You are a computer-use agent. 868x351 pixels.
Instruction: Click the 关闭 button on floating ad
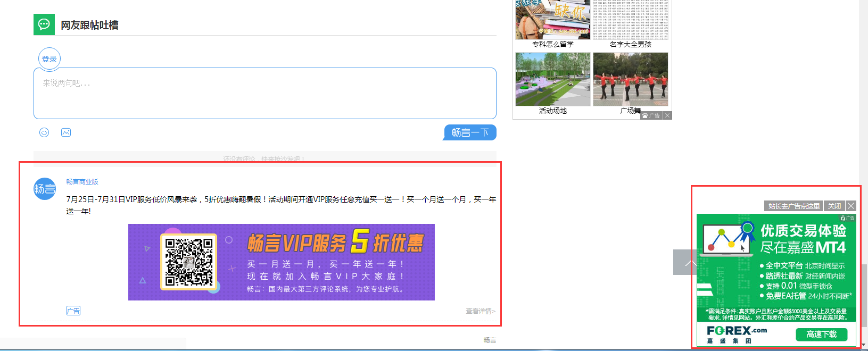[x=834, y=206]
